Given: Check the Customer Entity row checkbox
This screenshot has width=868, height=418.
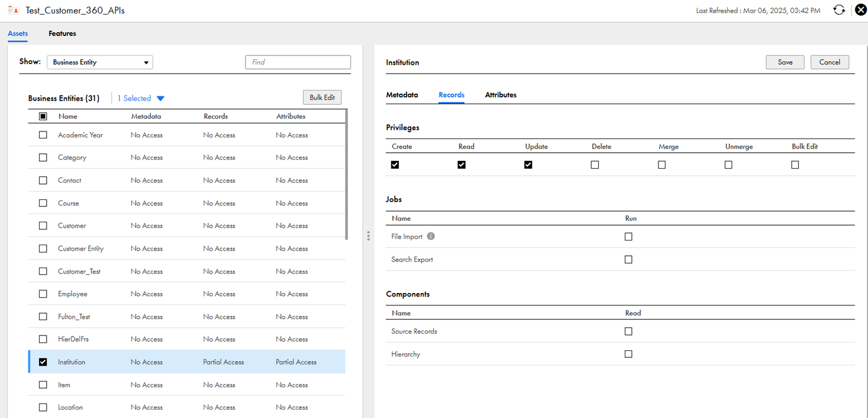Looking at the screenshot, I should coord(43,249).
